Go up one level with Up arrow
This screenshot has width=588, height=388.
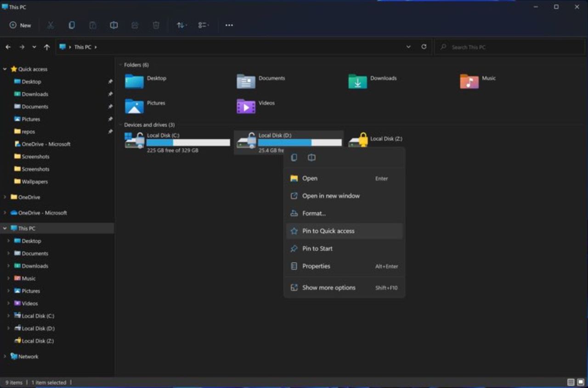pyautogui.click(x=46, y=47)
